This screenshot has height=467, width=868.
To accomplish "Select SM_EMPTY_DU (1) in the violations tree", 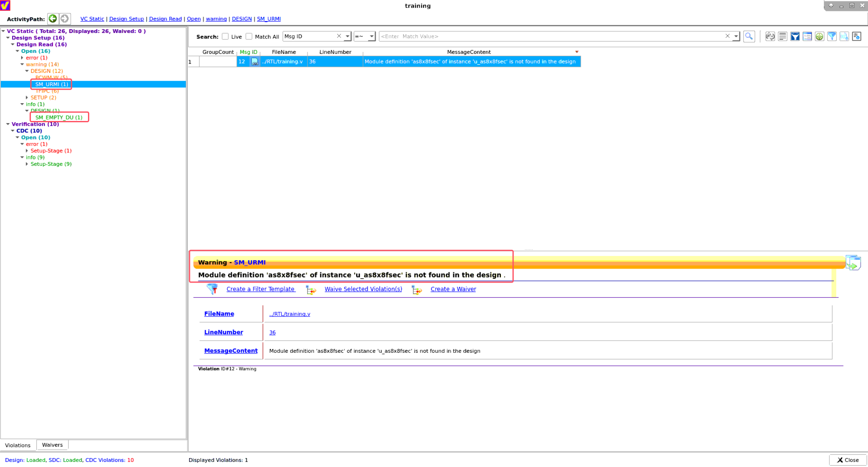I will tap(59, 117).
